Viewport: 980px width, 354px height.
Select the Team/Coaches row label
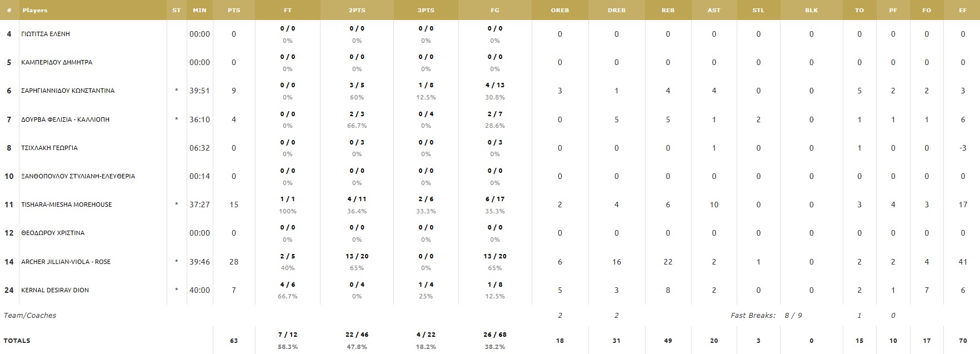30,316
